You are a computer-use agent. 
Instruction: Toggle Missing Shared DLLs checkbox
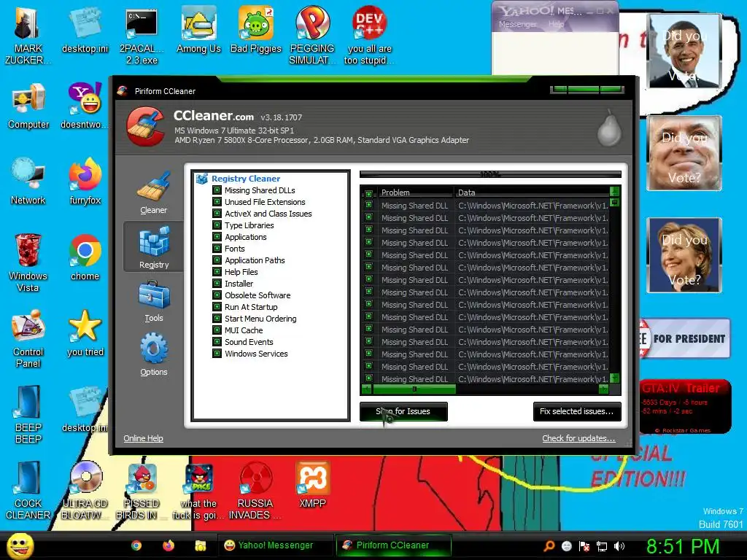coord(217,190)
